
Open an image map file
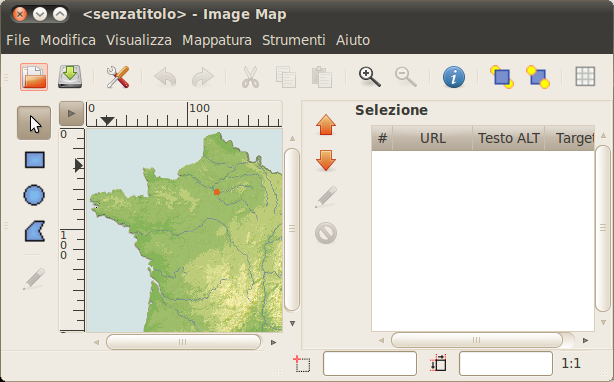34,77
